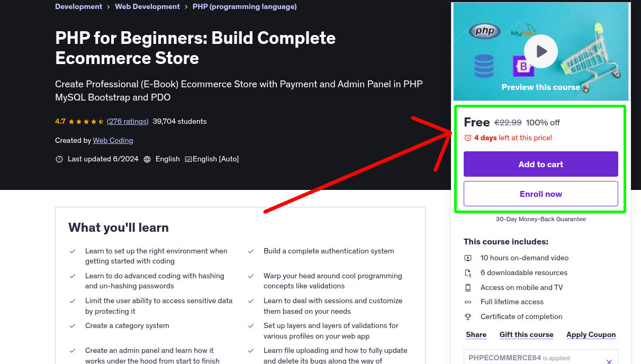This screenshot has height=364, width=641.
Task: Click 'Preview this course' label
Action: pyautogui.click(x=541, y=87)
